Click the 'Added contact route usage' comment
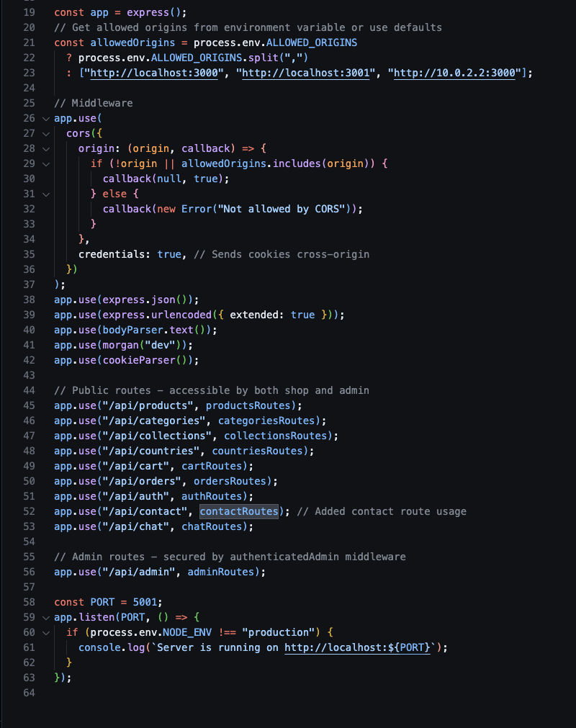The image size is (576, 728). click(x=382, y=511)
